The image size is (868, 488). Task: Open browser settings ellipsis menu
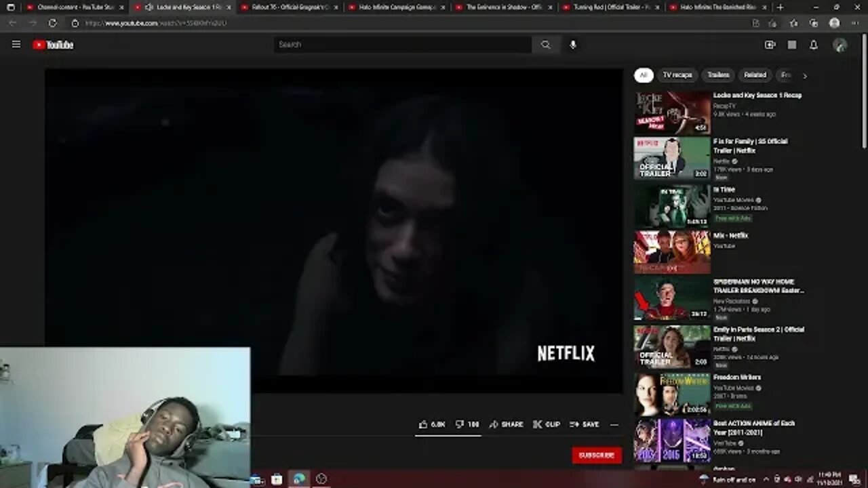click(854, 23)
